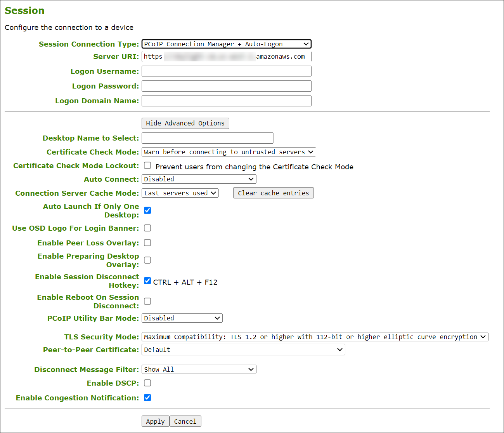
Task: Click the Desktop Name to Select field
Action: click(x=208, y=138)
